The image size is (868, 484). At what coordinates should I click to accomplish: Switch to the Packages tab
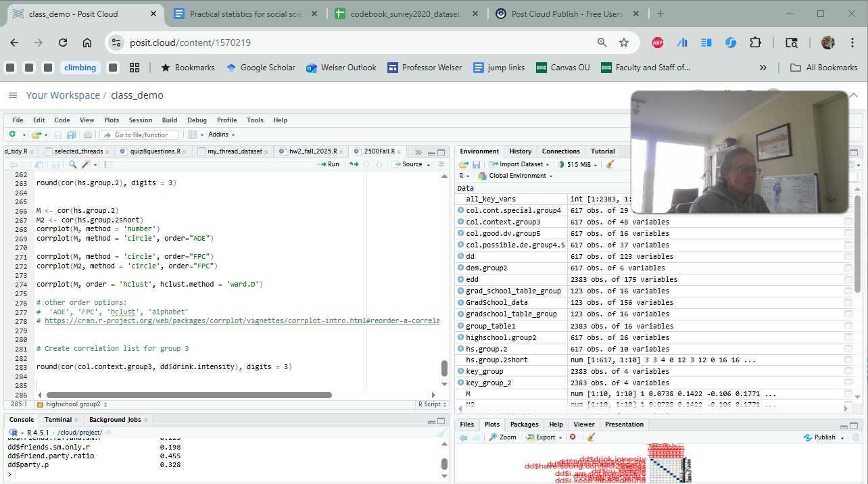pos(524,425)
